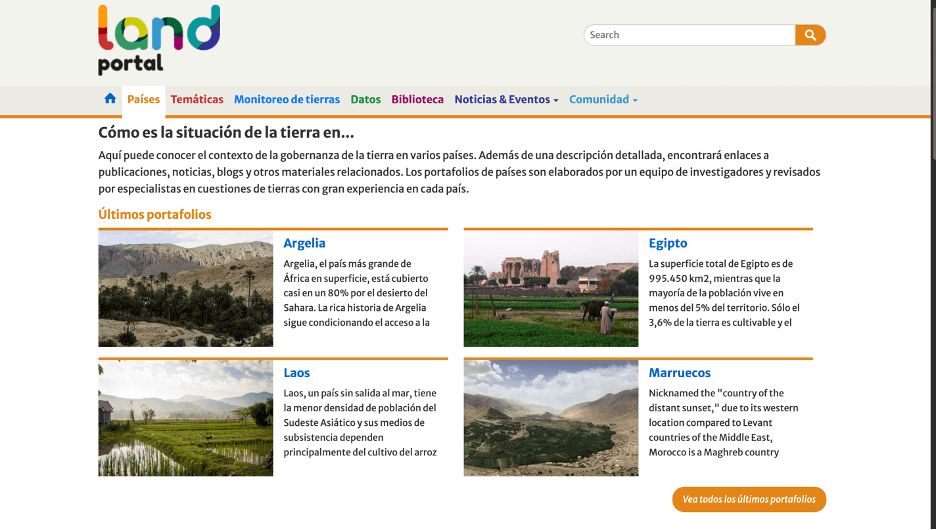Go to the Temáticas menu item
This screenshot has height=530, width=936.
(197, 100)
